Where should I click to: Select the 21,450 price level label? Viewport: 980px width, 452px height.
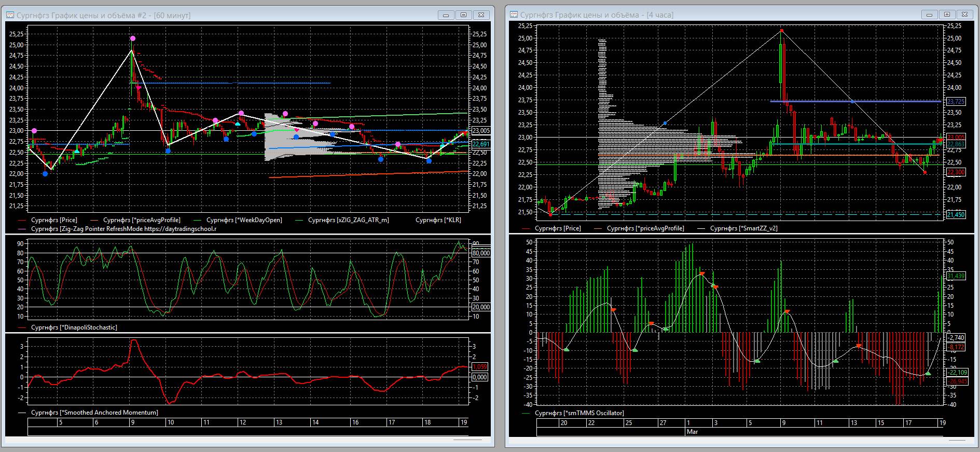click(956, 214)
